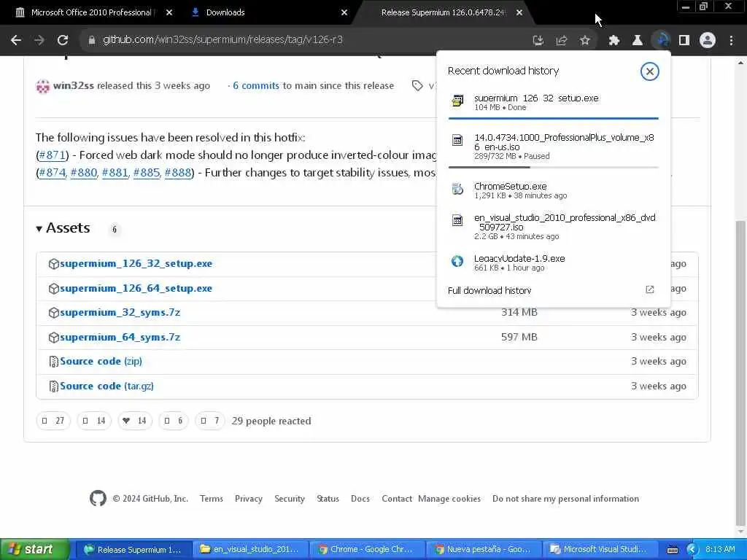Click the page vertical scrollbar thumb

pyautogui.click(x=741, y=371)
